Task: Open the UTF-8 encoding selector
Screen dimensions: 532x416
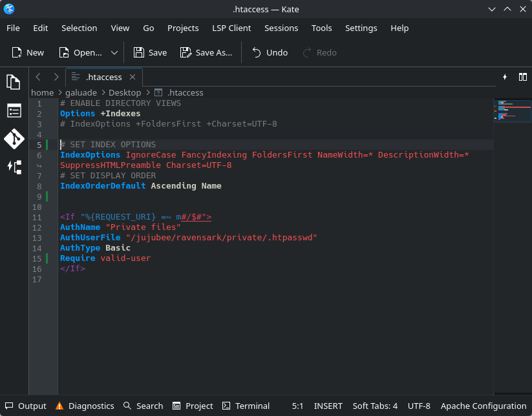Action: pyautogui.click(x=419, y=406)
